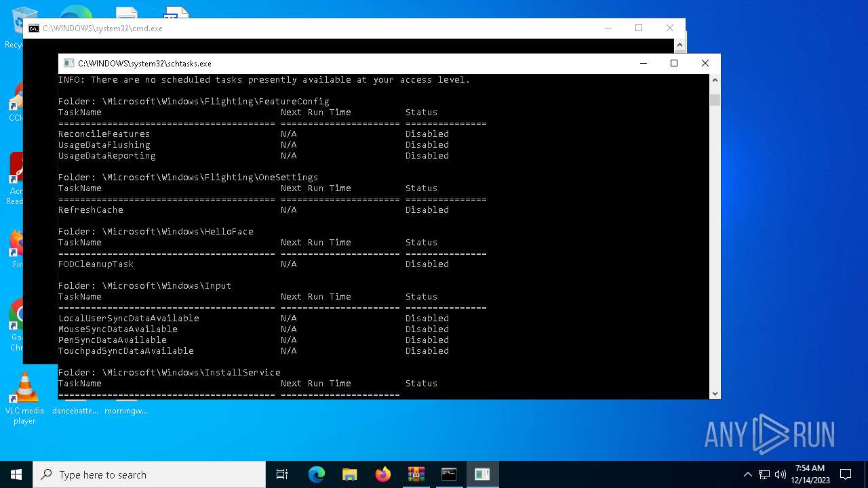Open Firefox from the taskbar

coord(383,474)
